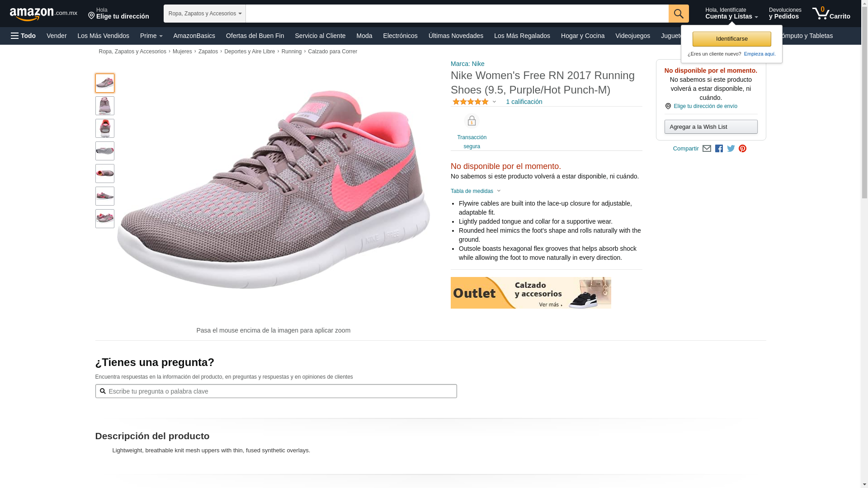
Task: Click Agregar a la Wish List
Action: coord(711,127)
